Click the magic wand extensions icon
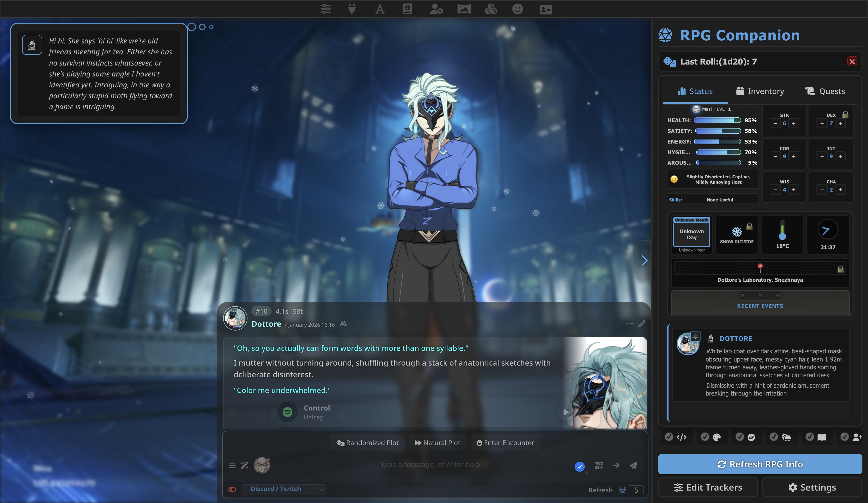Image resolution: width=868 pixels, height=503 pixels. [x=245, y=465]
